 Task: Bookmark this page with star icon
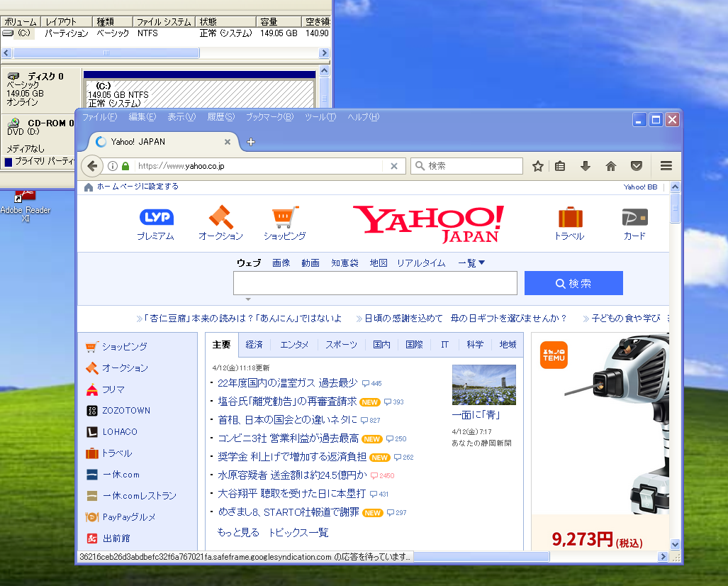537,166
